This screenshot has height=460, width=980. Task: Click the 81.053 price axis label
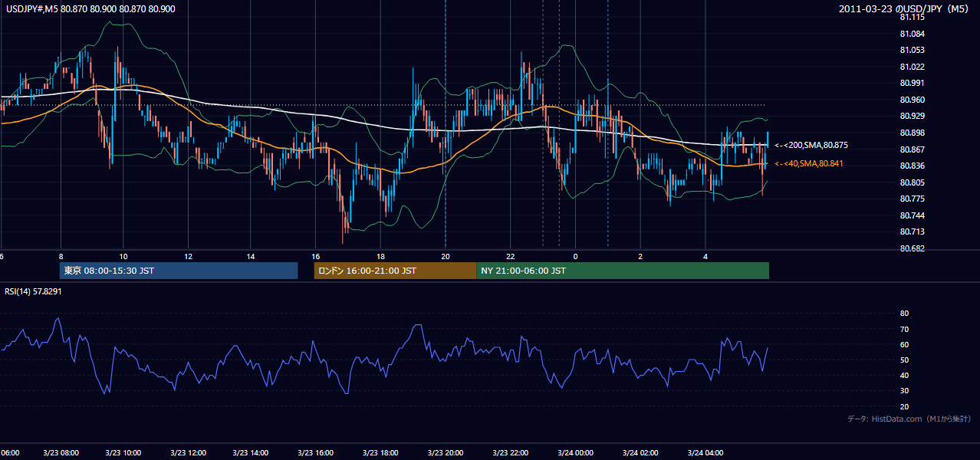click(x=913, y=50)
